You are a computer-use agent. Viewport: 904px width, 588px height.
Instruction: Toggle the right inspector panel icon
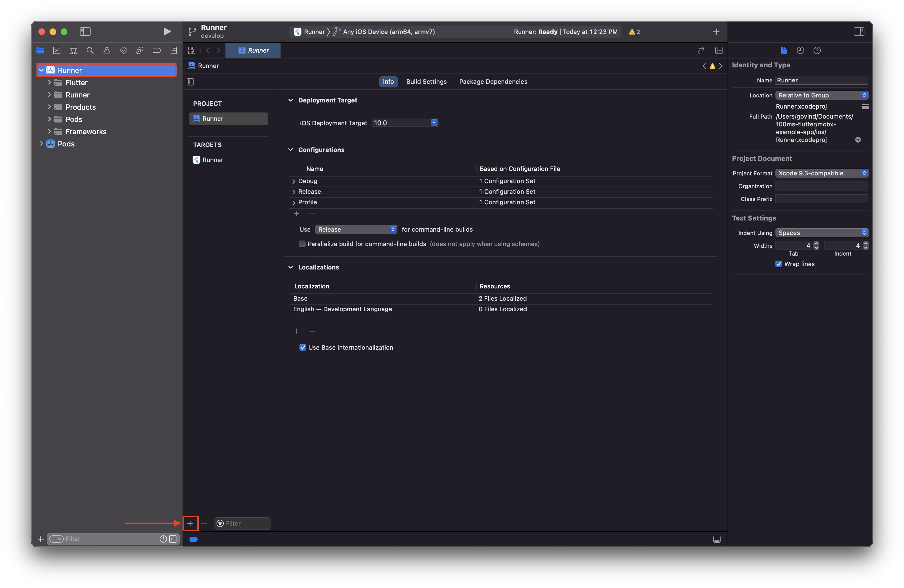tap(858, 31)
